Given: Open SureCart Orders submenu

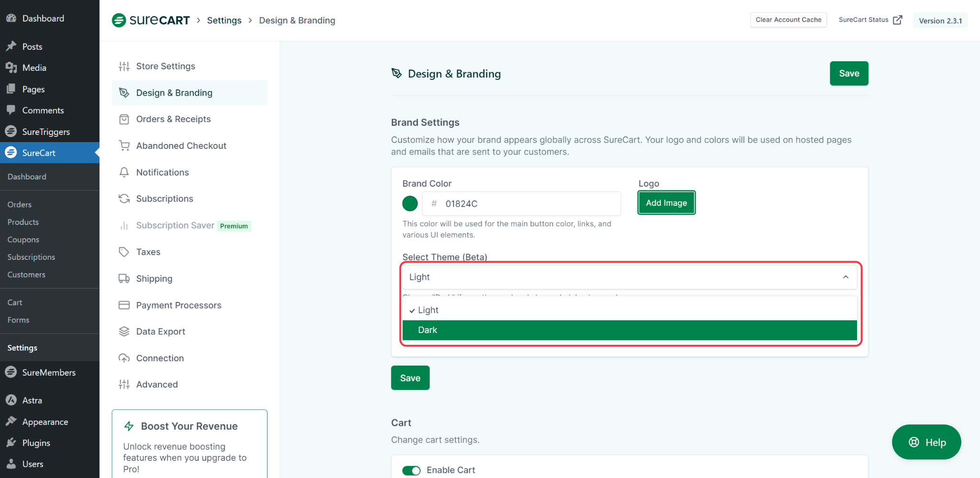Looking at the screenshot, I should point(20,204).
